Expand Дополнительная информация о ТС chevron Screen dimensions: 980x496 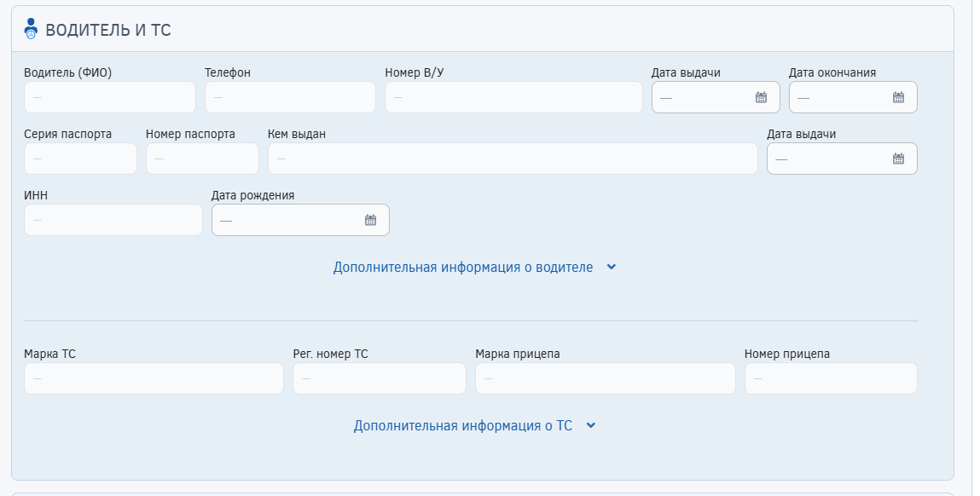(590, 425)
